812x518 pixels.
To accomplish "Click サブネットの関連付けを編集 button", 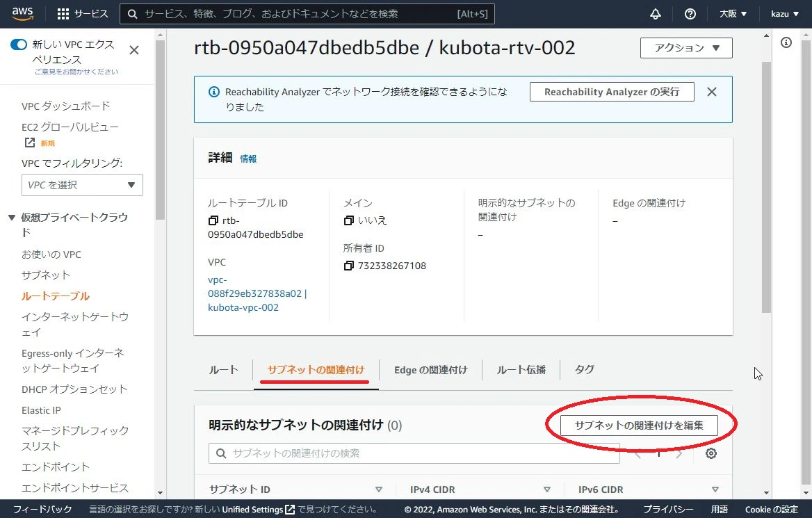I will click(x=639, y=426).
